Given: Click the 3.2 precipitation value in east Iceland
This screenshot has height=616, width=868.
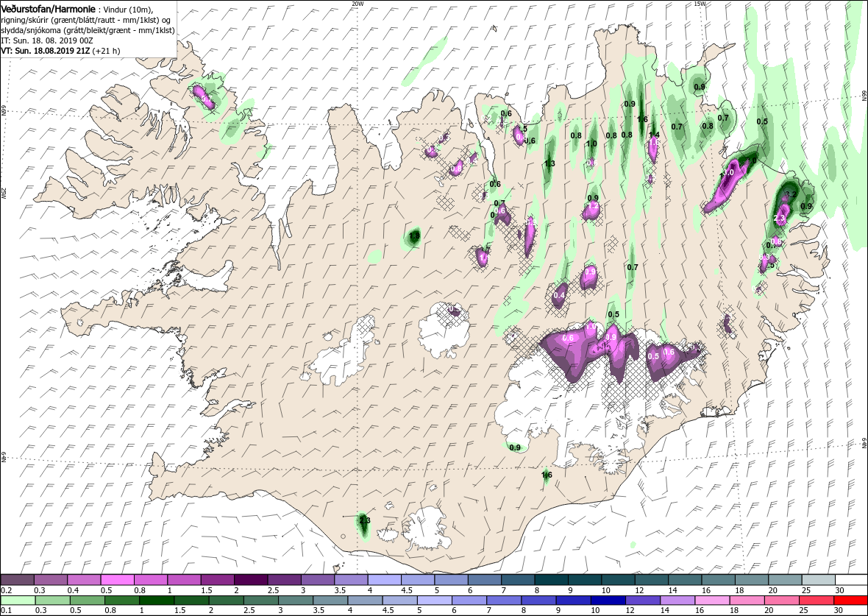Looking at the screenshot, I should pos(791,194).
